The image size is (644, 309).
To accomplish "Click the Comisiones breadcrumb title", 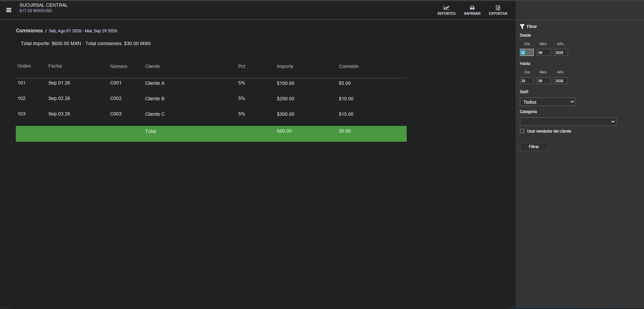I will point(29,31).
